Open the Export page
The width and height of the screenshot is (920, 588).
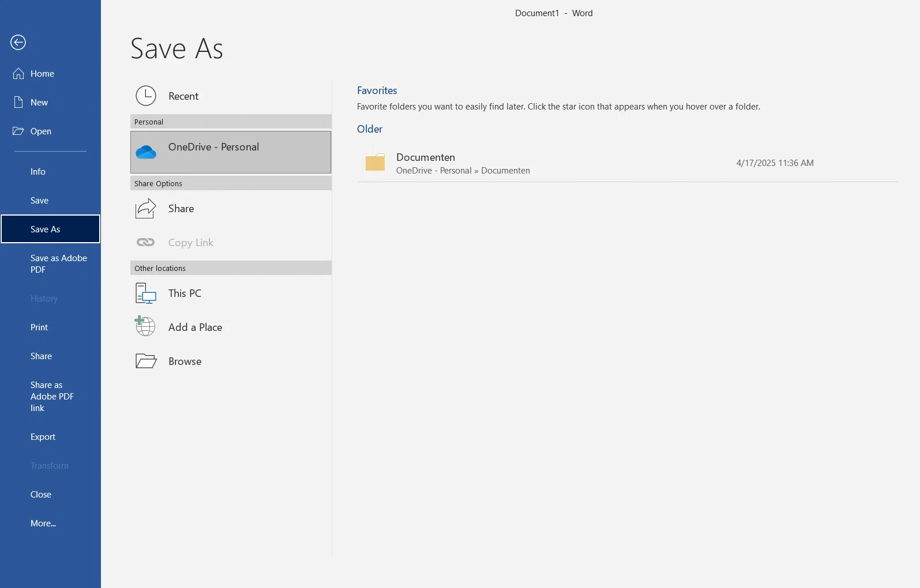point(50,436)
